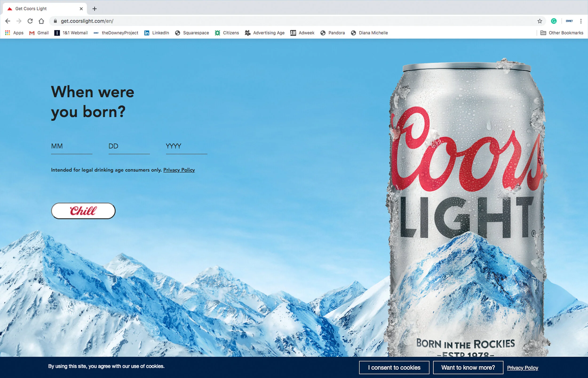
Task: Close the Get Coors Light tab
Action: (x=81, y=9)
